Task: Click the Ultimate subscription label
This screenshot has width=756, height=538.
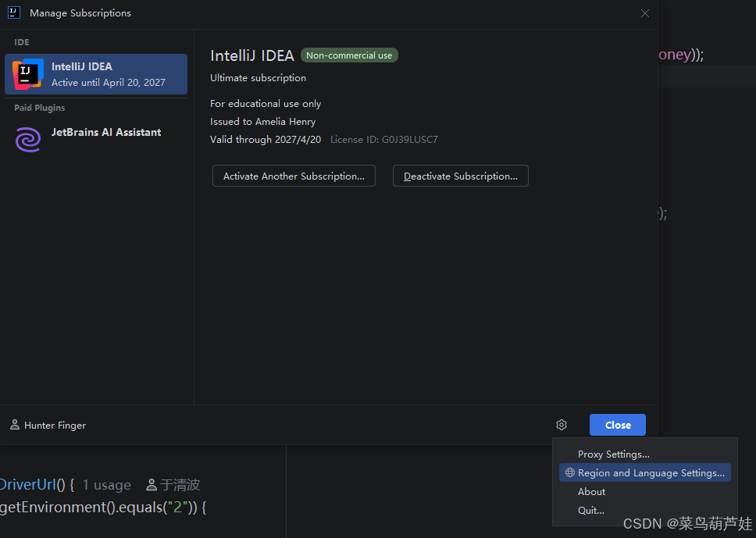Action: tap(258, 77)
